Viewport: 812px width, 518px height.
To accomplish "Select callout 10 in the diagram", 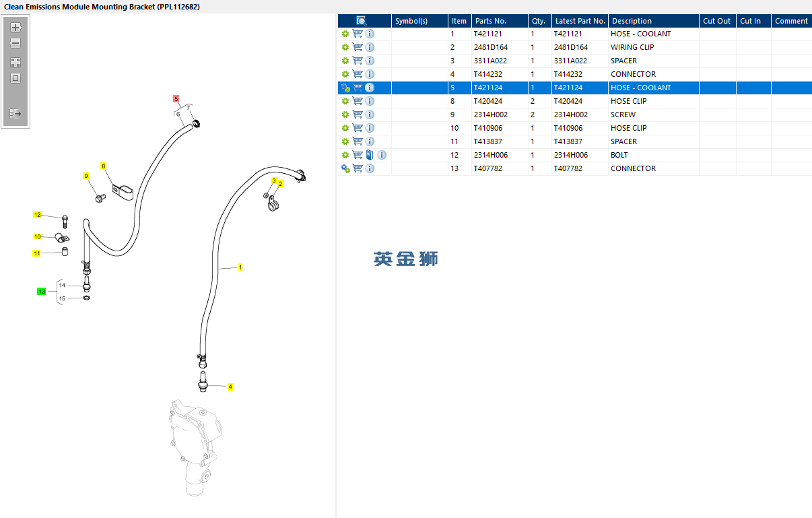I will pos(38,237).
